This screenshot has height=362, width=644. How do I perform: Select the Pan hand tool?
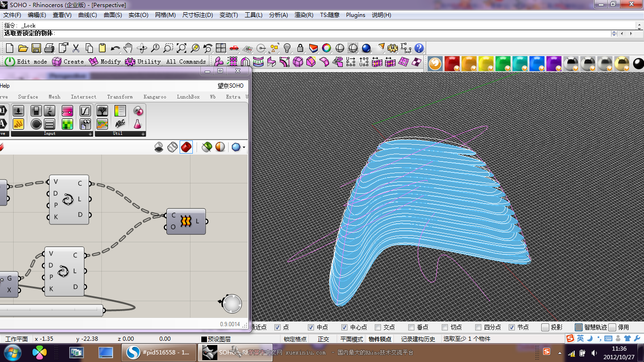(x=129, y=48)
